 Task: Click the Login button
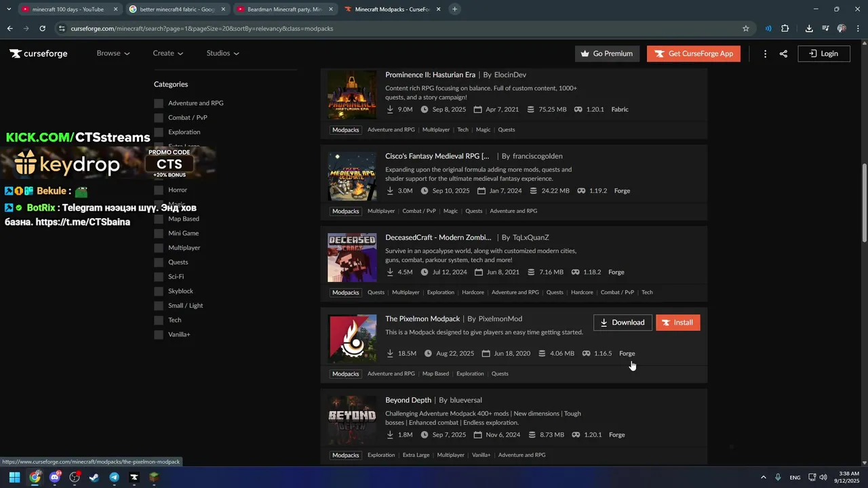point(824,54)
